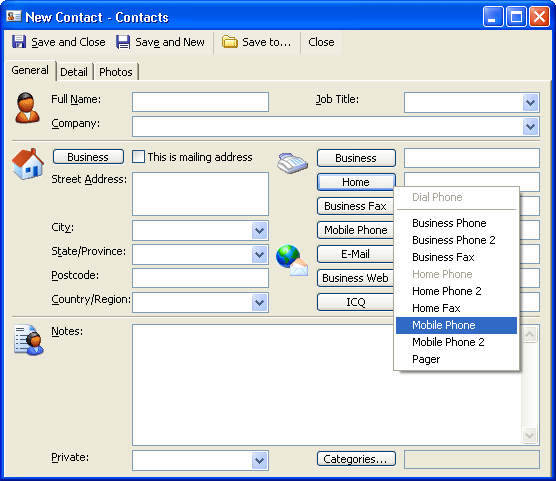Click the fax machine phone icon
The height and width of the screenshot is (481, 556).
[292, 164]
